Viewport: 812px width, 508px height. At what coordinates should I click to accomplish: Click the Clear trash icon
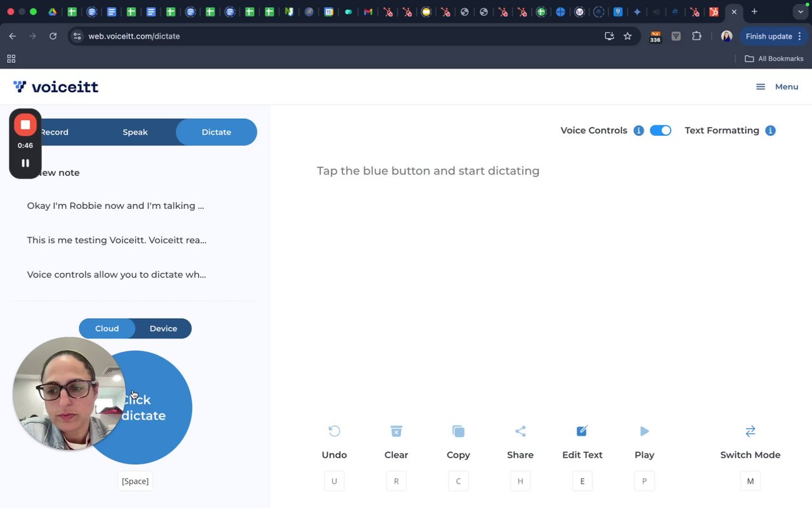pos(396,431)
